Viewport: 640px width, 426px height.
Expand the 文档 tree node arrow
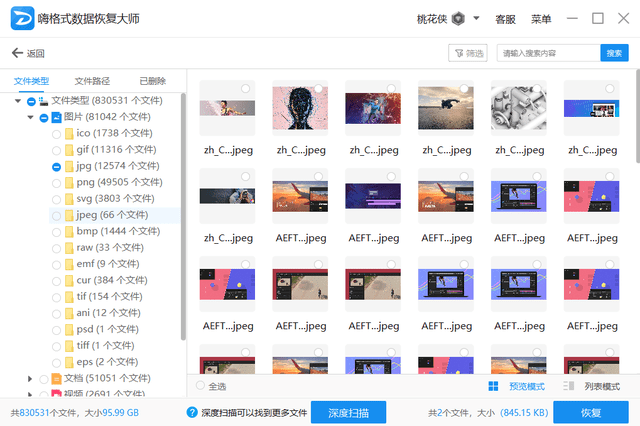point(30,379)
